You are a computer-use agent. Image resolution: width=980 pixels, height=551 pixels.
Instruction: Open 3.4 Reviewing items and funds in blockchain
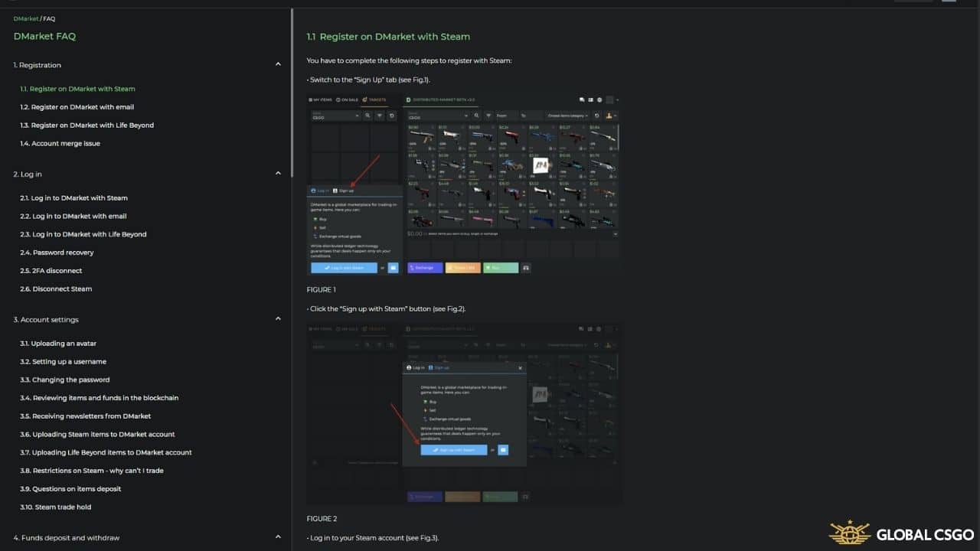[x=100, y=398]
